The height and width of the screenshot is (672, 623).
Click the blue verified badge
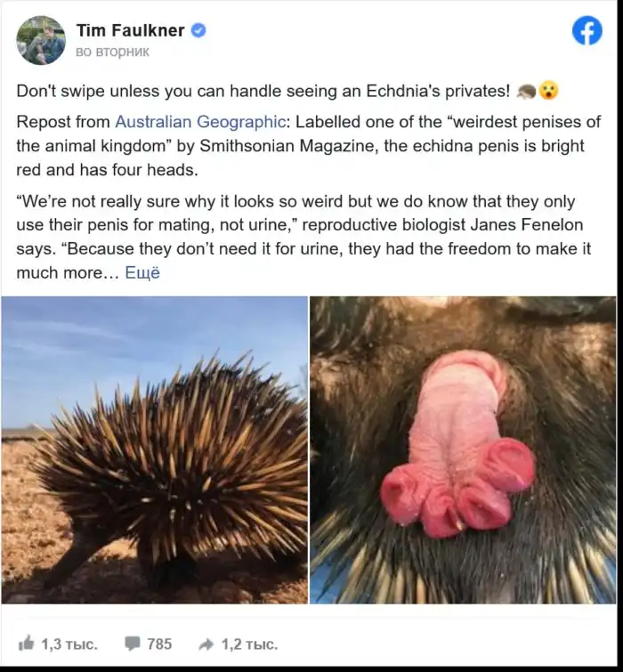[x=198, y=30]
